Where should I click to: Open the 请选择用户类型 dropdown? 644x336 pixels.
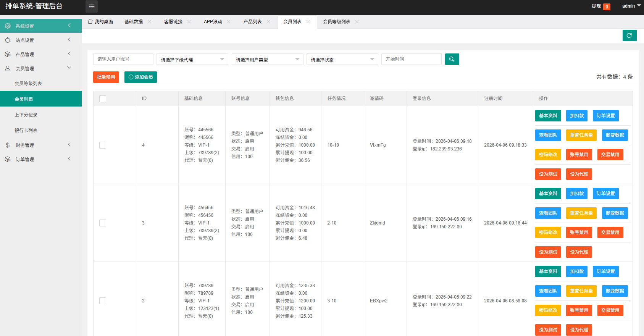pyautogui.click(x=267, y=60)
